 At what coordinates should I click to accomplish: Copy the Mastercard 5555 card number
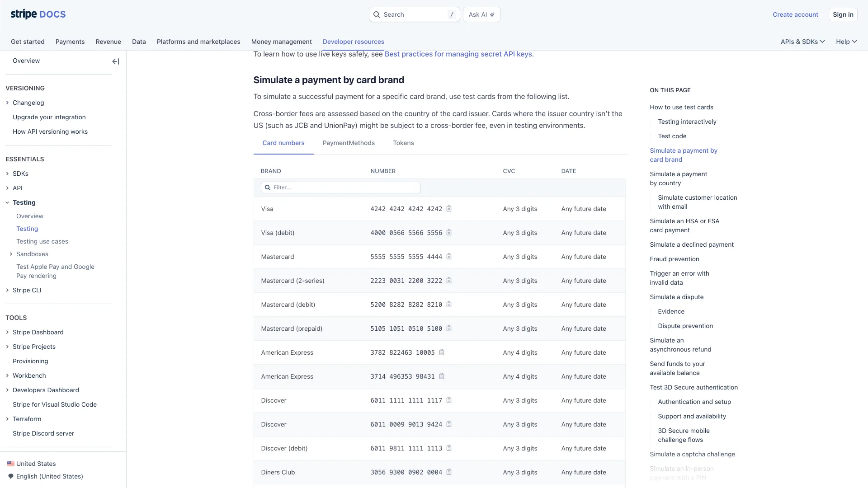[x=449, y=257]
